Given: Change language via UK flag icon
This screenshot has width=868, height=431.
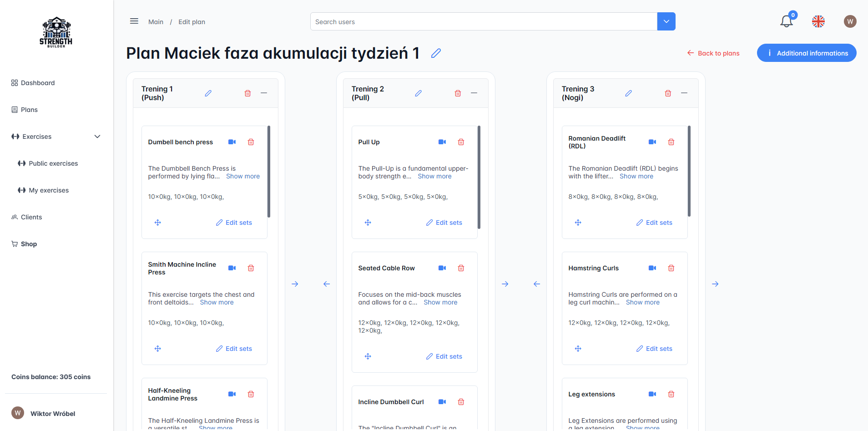Looking at the screenshot, I should coord(818,21).
